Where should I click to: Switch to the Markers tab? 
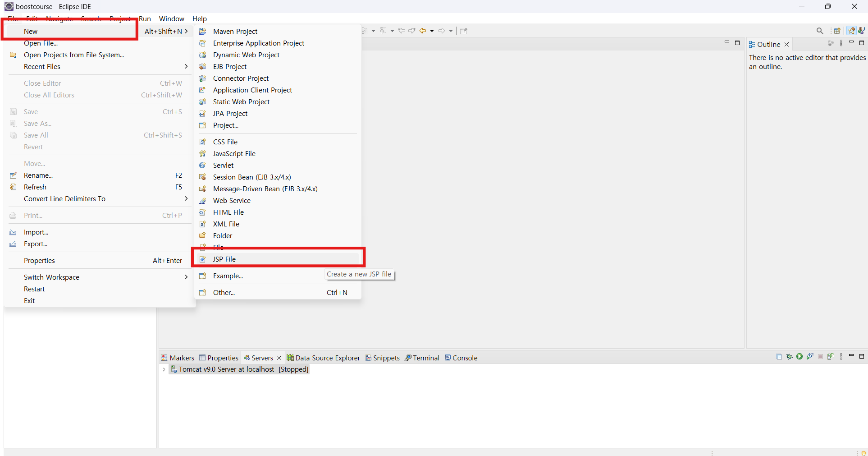(x=178, y=358)
